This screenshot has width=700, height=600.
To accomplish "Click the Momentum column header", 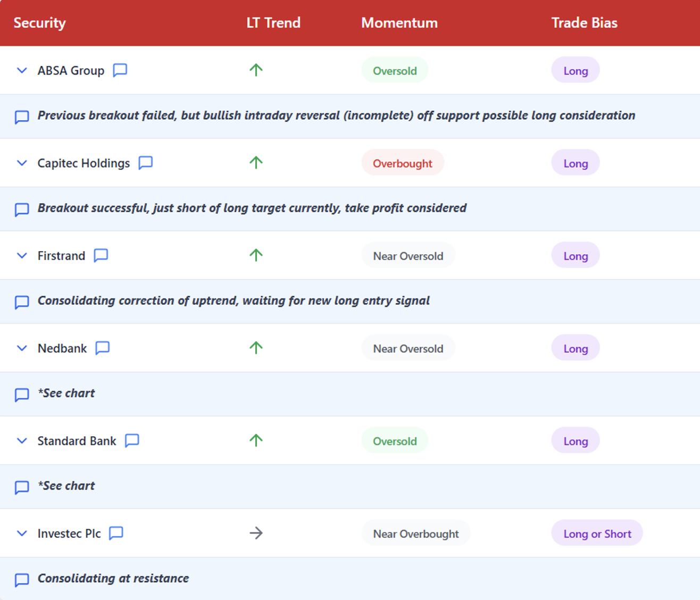I will click(399, 23).
